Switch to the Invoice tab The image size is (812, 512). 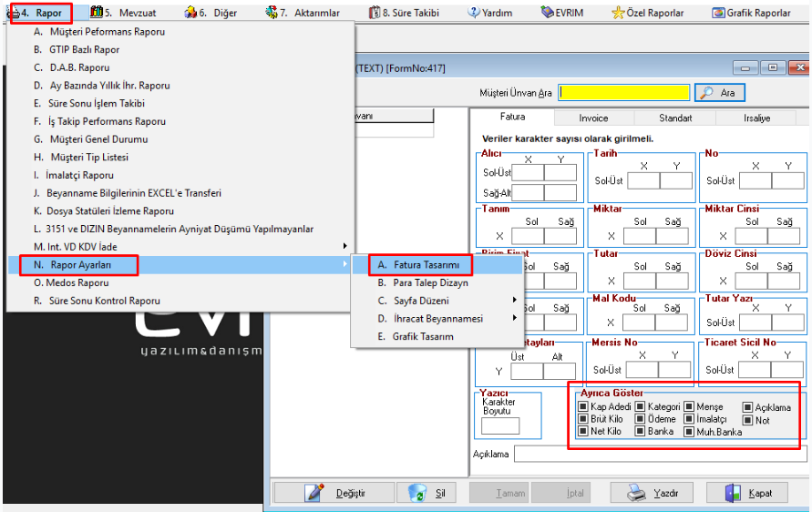point(593,118)
